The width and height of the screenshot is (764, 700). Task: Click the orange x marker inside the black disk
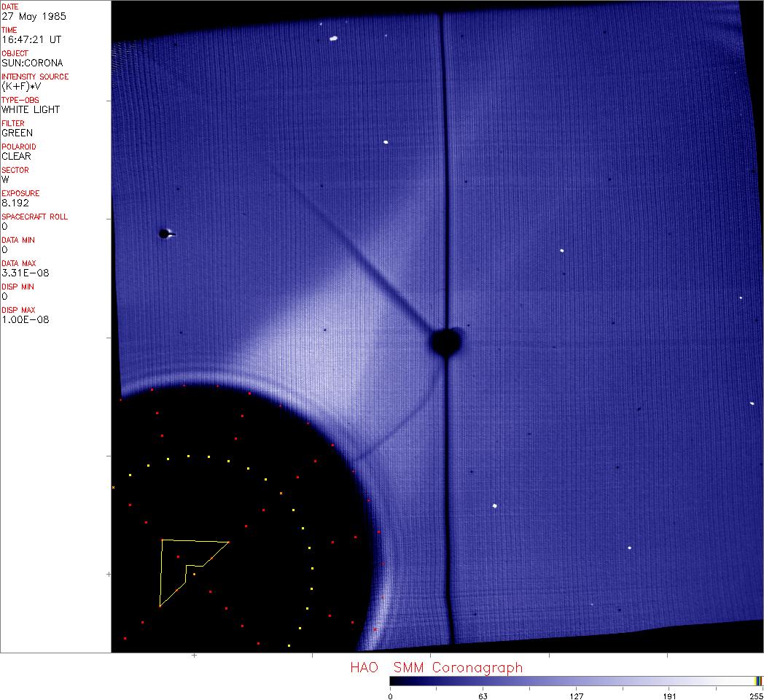click(x=281, y=494)
